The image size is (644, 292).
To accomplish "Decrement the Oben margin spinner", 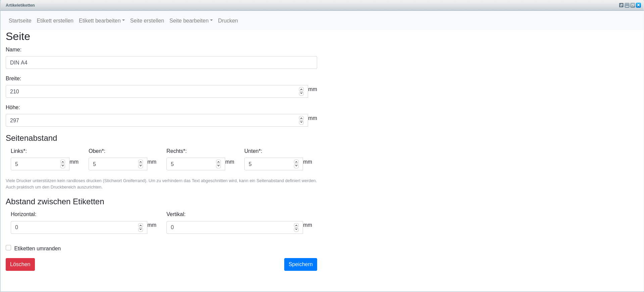I will click(141, 166).
